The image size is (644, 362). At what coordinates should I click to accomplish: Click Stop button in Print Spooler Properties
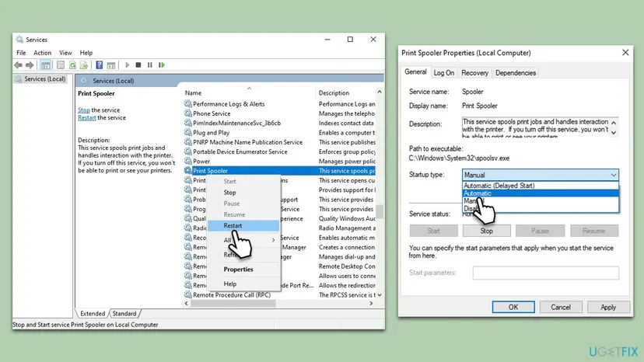(x=487, y=231)
